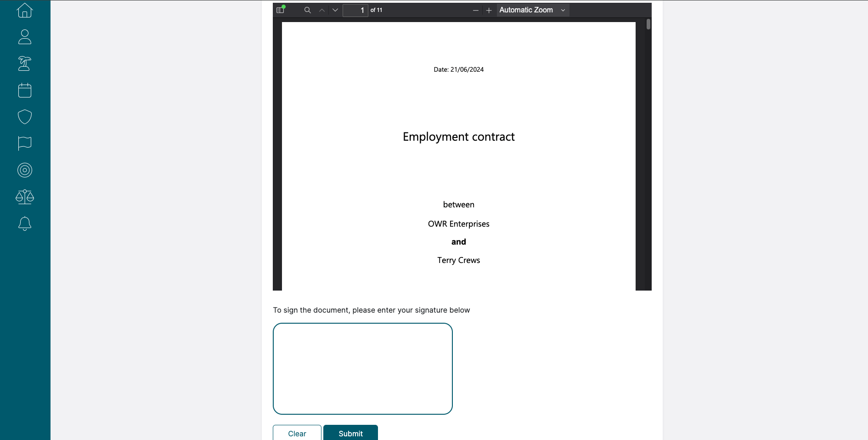Screen dimensions: 868x440
Task: Open the Home icon in the sidebar
Action: coord(25,10)
